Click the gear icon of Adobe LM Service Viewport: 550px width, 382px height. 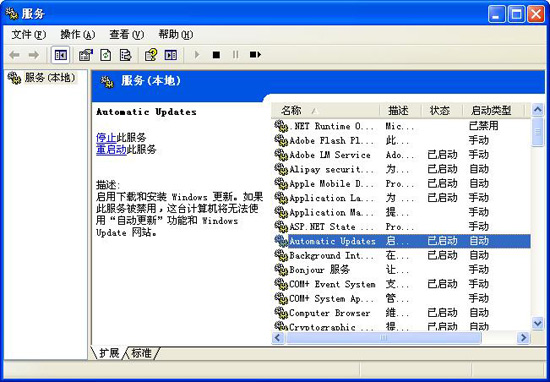[x=281, y=155]
